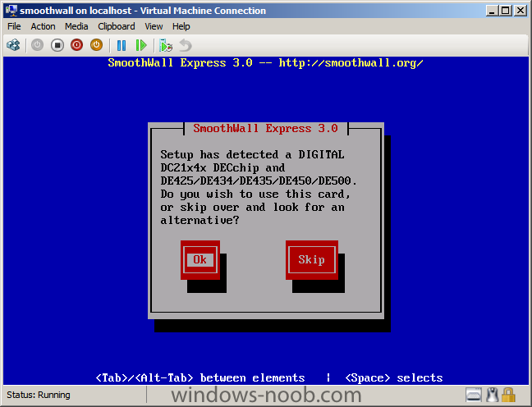
Task: Close the Virtual Machine Connection window
Action: 521,11
